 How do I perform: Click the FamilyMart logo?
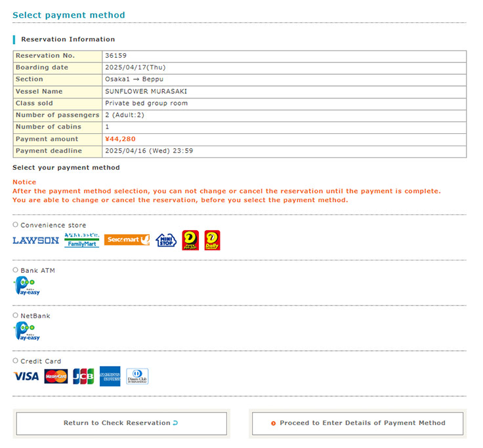[82, 240]
